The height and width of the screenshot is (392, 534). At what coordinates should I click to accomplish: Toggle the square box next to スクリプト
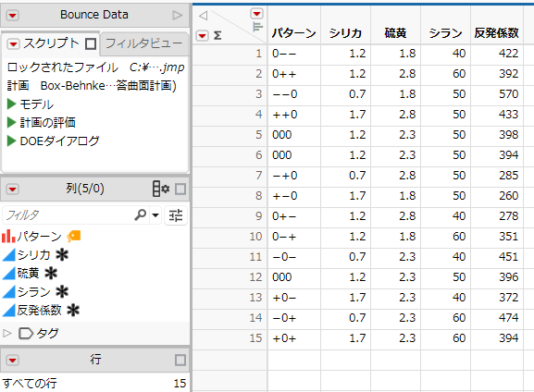91,43
